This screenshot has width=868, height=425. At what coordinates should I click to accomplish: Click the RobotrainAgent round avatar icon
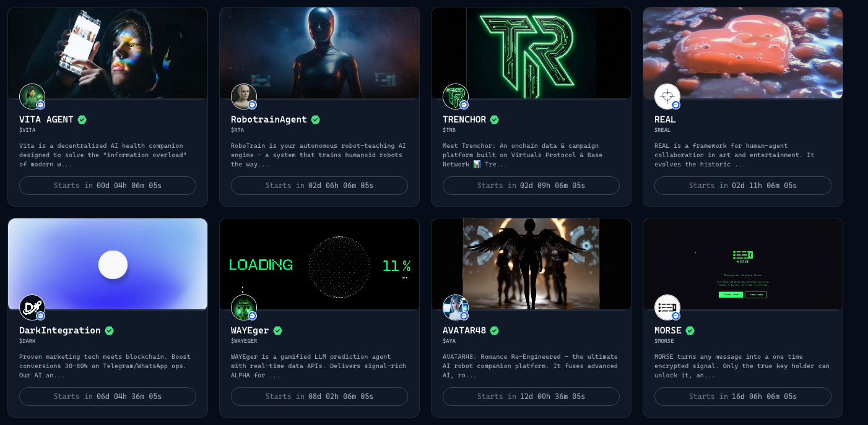coord(244,97)
